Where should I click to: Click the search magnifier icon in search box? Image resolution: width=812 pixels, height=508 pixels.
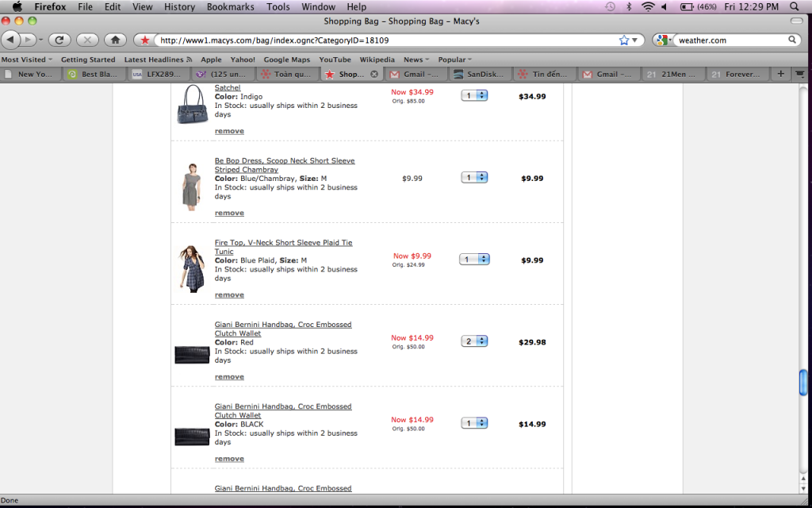(792, 40)
